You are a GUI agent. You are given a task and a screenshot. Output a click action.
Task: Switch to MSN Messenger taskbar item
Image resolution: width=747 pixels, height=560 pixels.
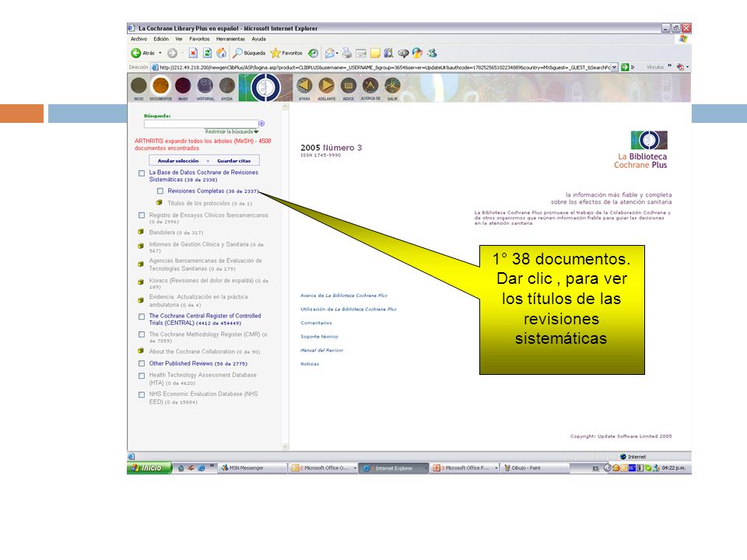pos(252,468)
